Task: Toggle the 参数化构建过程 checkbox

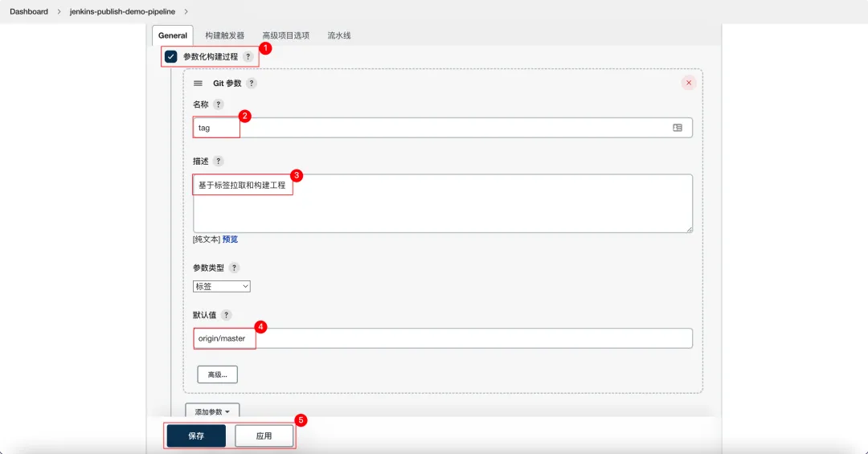Action: [x=171, y=56]
